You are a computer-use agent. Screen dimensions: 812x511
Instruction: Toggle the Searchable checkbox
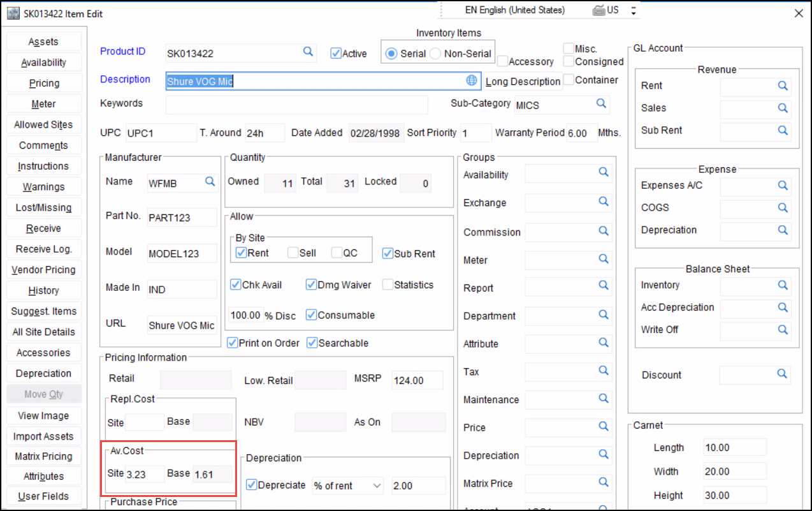point(312,343)
